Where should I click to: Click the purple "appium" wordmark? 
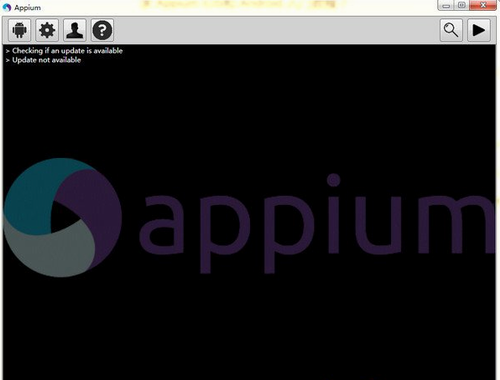click(317, 224)
